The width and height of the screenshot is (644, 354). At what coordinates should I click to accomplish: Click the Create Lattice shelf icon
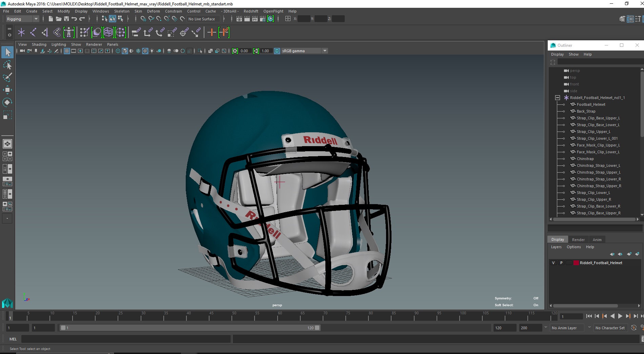[x=108, y=33]
